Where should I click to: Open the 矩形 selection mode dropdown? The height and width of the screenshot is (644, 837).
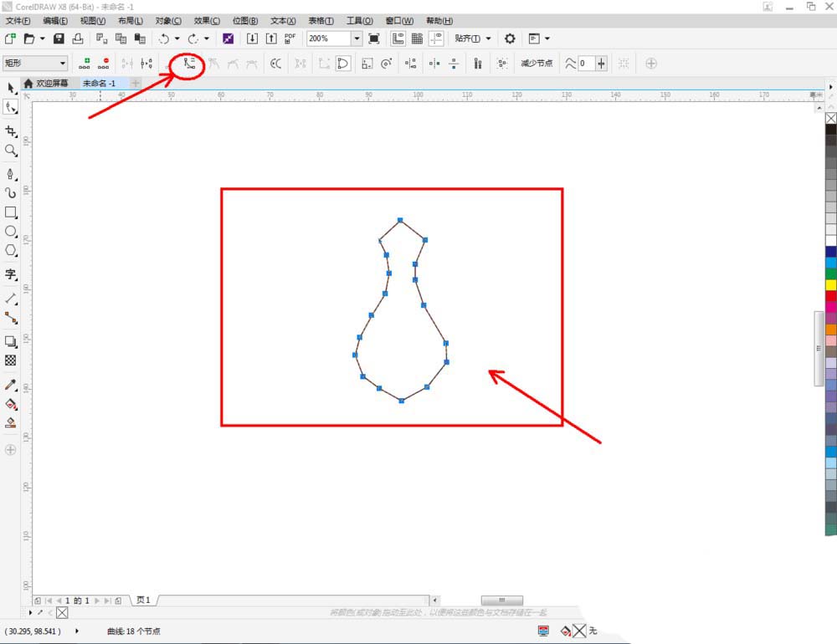[x=63, y=64]
